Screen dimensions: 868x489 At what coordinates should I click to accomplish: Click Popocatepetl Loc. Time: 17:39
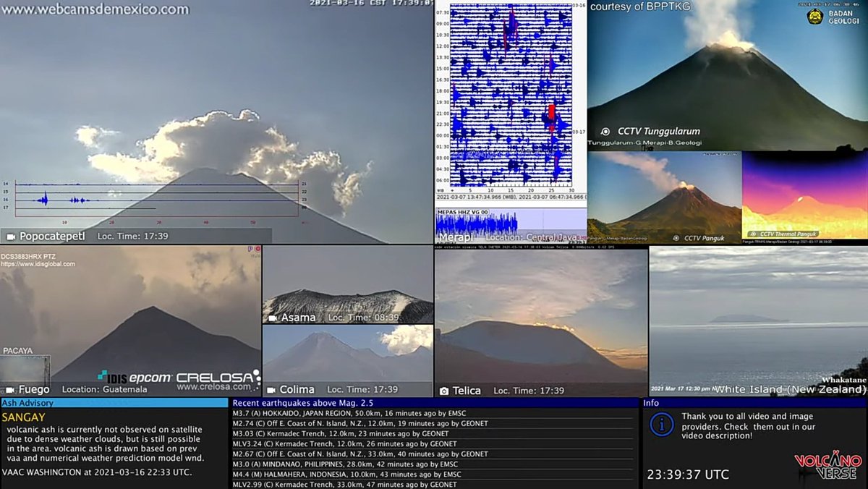[133, 237]
